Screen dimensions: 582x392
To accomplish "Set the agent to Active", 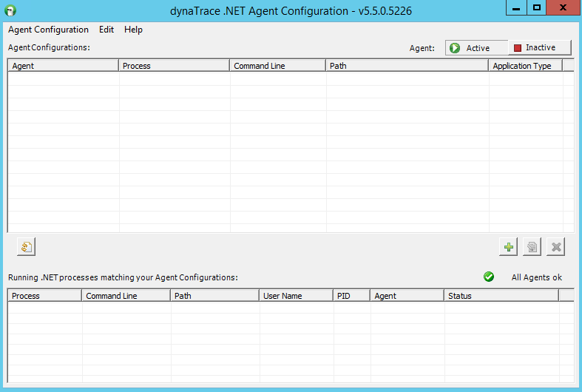I will (x=476, y=48).
